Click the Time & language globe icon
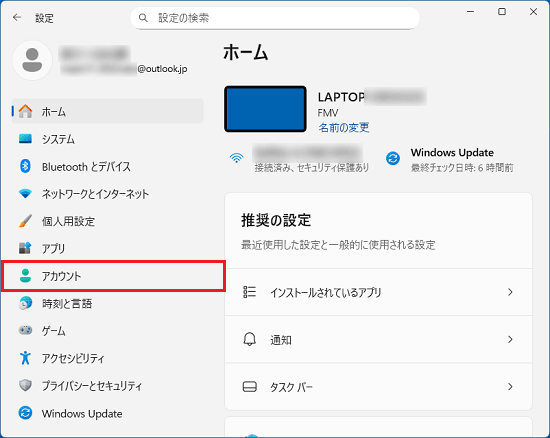 tap(25, 303)
